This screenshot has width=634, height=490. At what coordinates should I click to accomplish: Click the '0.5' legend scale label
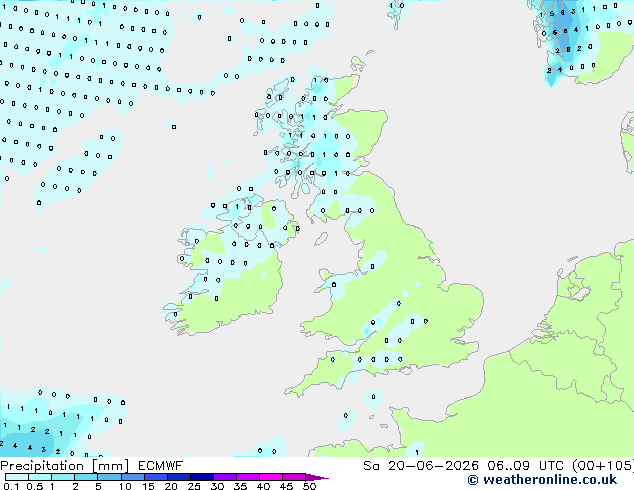(34, 486)
